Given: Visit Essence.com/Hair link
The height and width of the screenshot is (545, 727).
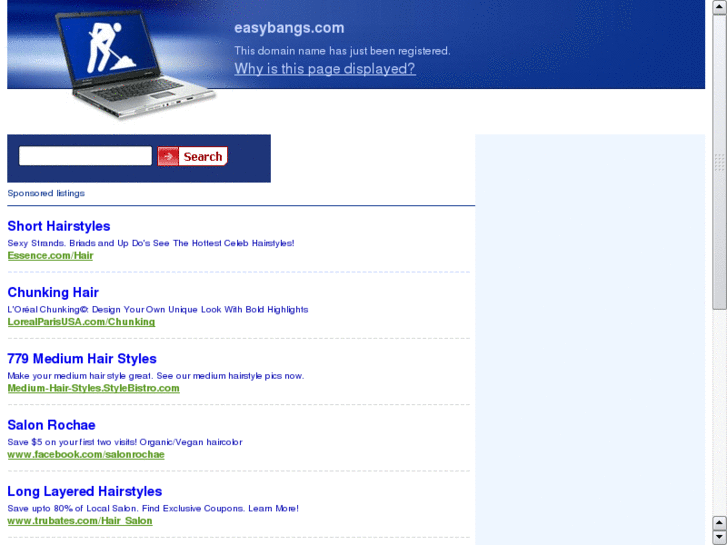Looking at the screenshot, I should pos(51,256).
